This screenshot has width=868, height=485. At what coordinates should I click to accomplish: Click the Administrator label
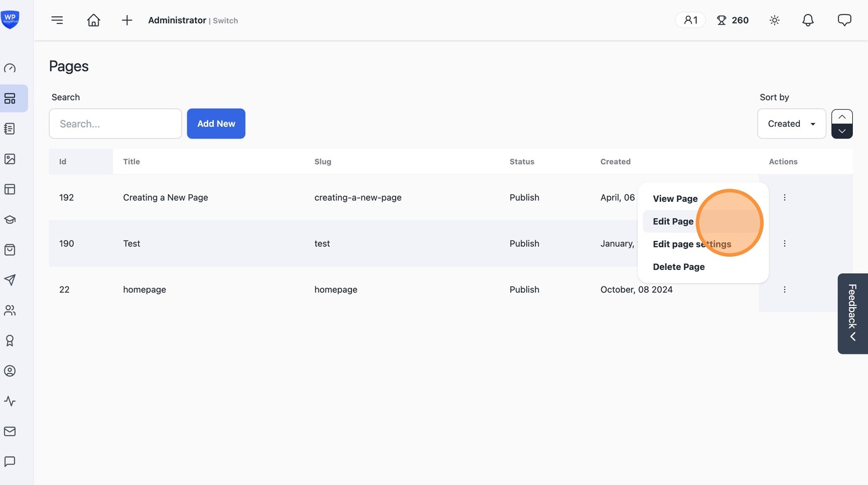pyautogui.click(x=177, y=20)
